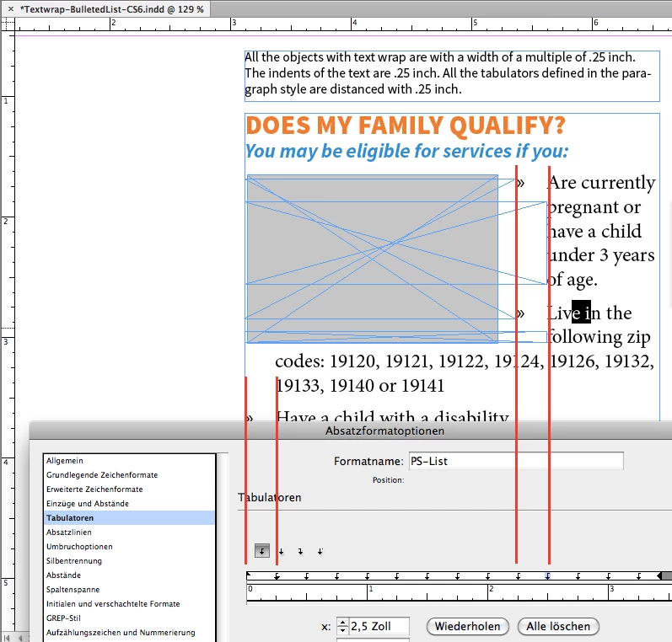The image size is (672, 642).
Task: Open Erweiterte Zeichenformate category
Action: coord(129,490)
